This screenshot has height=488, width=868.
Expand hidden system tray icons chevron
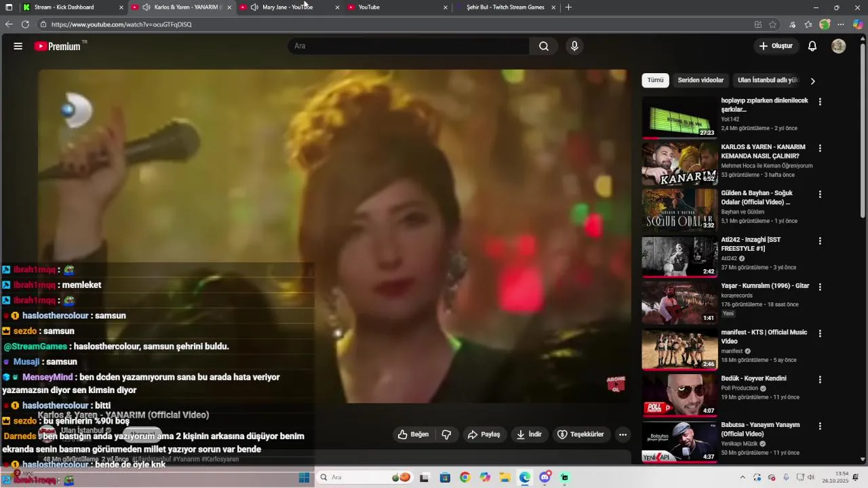tap(743, 478)
